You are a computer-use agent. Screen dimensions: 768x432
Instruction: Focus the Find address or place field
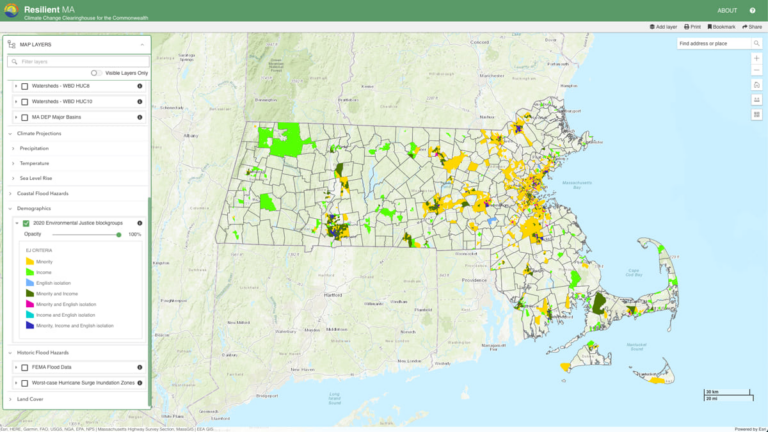click(x=714, y=44)
